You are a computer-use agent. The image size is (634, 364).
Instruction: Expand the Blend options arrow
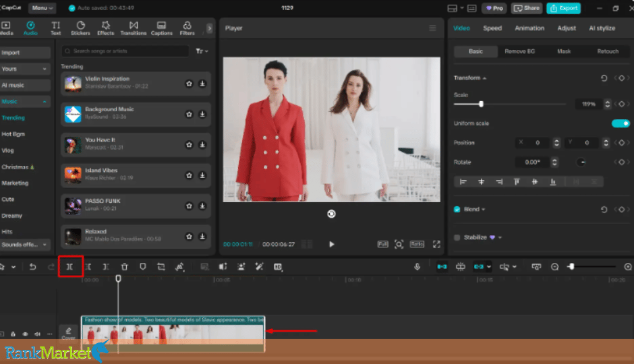point(484,210)
